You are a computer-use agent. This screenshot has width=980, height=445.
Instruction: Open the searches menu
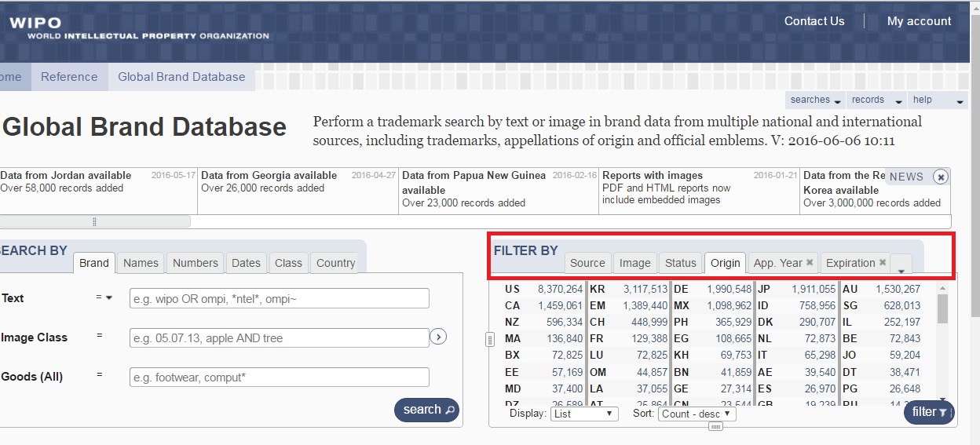[815, 100]
